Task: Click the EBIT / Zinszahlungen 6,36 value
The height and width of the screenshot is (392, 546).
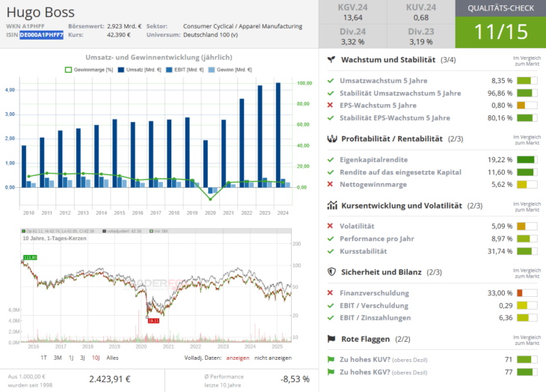Action: [x=506, y=318]
